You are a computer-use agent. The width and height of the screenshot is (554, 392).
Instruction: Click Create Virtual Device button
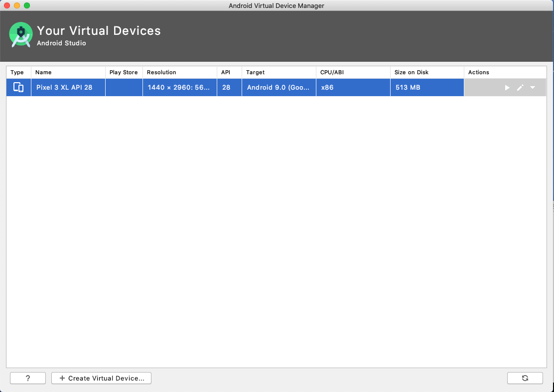[x=101, y=378]
